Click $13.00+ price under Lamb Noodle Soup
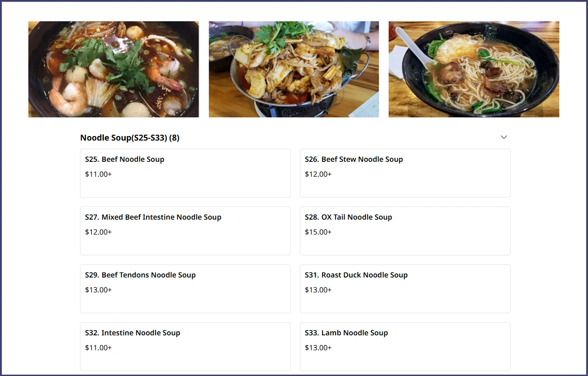The width and height of the screenshot is (588, 376). coord(318,348)
